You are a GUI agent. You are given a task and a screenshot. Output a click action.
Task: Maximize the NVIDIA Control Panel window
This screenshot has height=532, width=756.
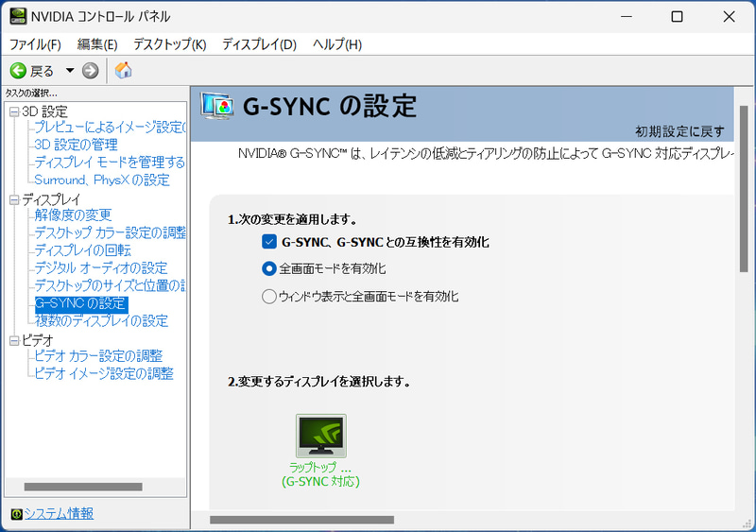[677, 16]
